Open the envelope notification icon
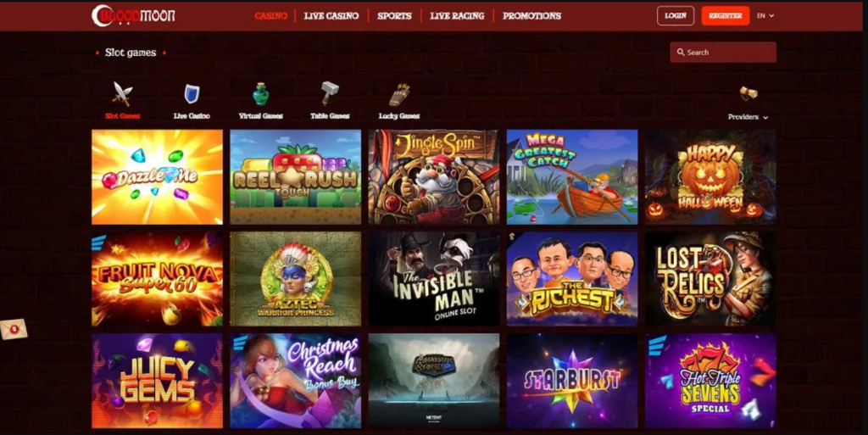 tap(14, 329)
